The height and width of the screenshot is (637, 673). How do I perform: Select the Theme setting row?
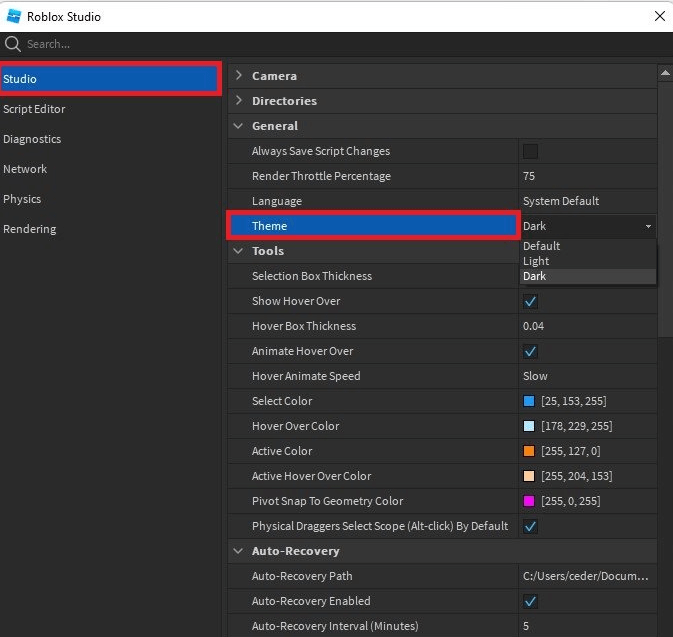(373, 226)
